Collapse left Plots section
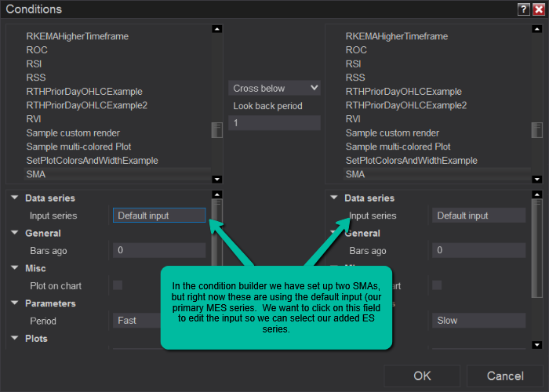This screenshot has height=392, width=549. (15, 338)
